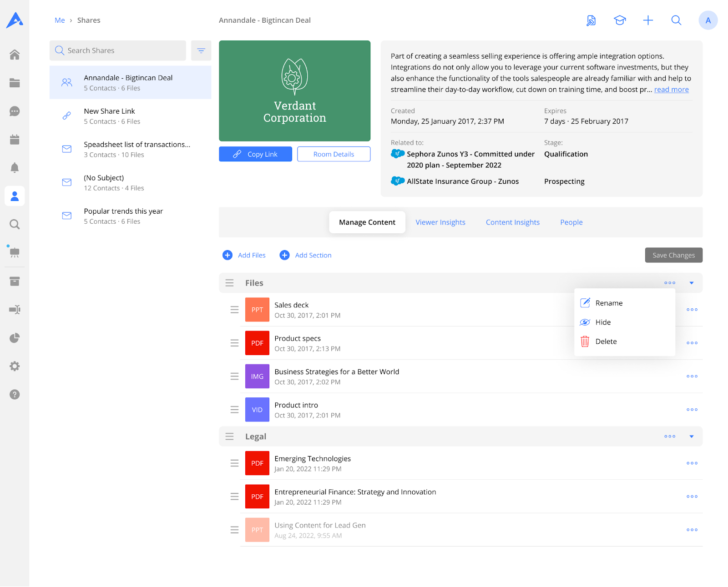Collapse the Legal section arrow
Image resolution: width=728 pixels, height=587 pixels.
pyautogui.click(x=692, y=436)
